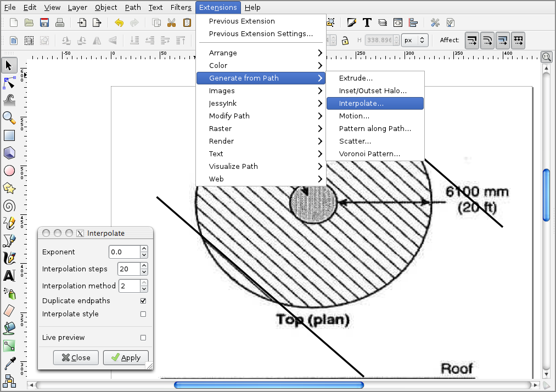The width and height of the screenshot is (556, 392).
Task: Open the XML editor icon
Action: click(398, 22)
